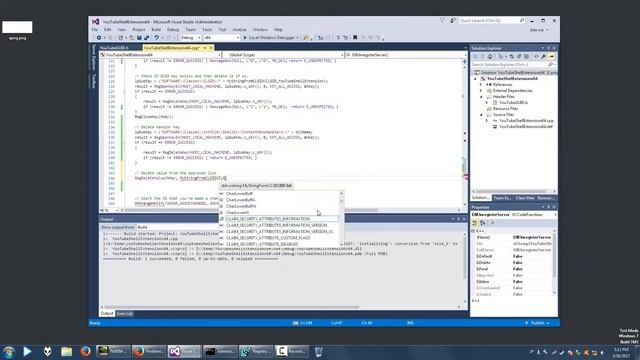Select YouTubeGUID.h in Solution Explorer
The height and width of the screenshot is (360, 640).
tap(513, 103)
